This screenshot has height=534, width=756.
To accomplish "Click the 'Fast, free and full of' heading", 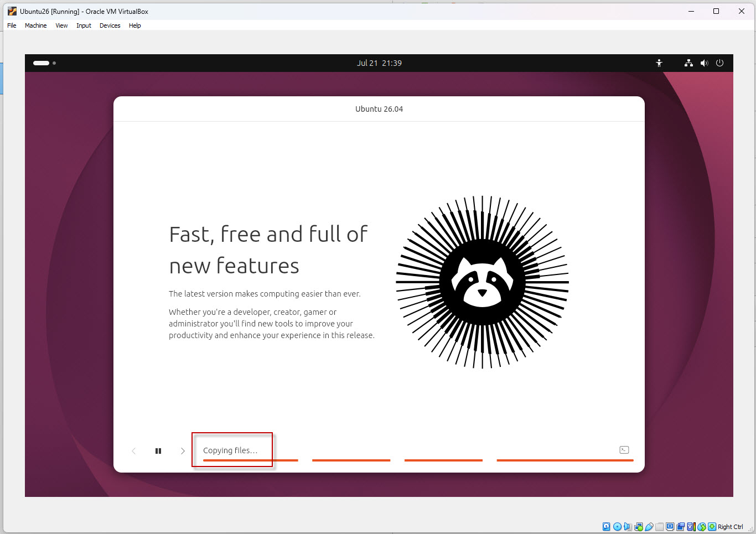I will [x=268, y=234].
